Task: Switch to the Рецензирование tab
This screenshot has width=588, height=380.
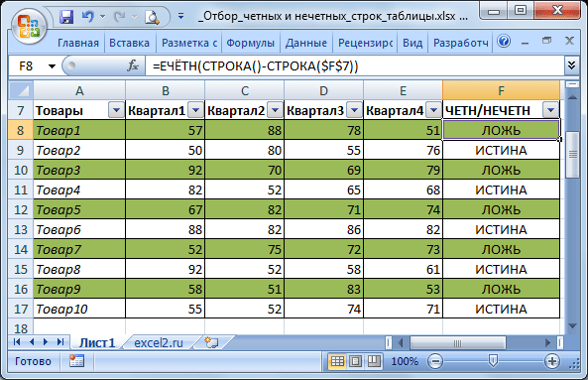Action: pyautogui.click(x=365, y=43)
